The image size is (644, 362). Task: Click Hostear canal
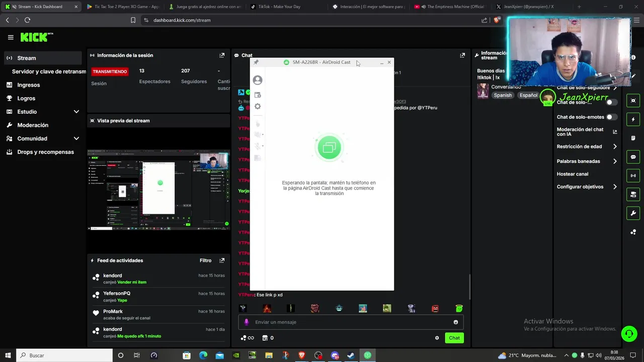coord(573,174)
